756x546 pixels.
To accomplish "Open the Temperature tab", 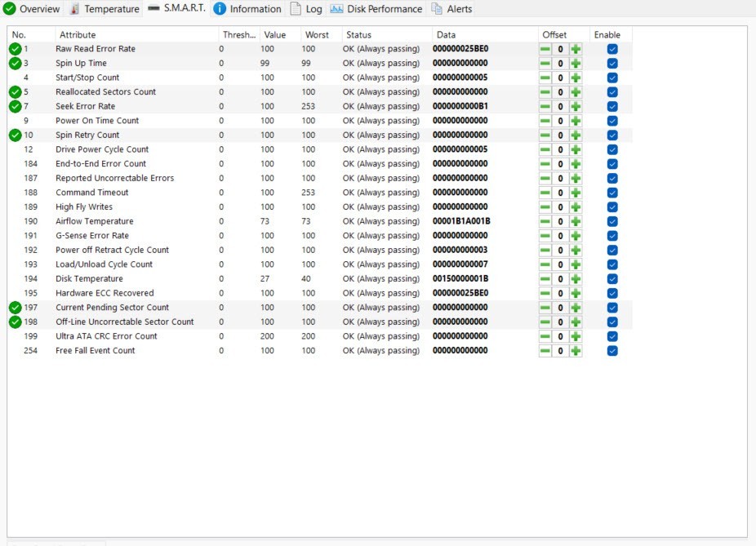I will (105, 9).
